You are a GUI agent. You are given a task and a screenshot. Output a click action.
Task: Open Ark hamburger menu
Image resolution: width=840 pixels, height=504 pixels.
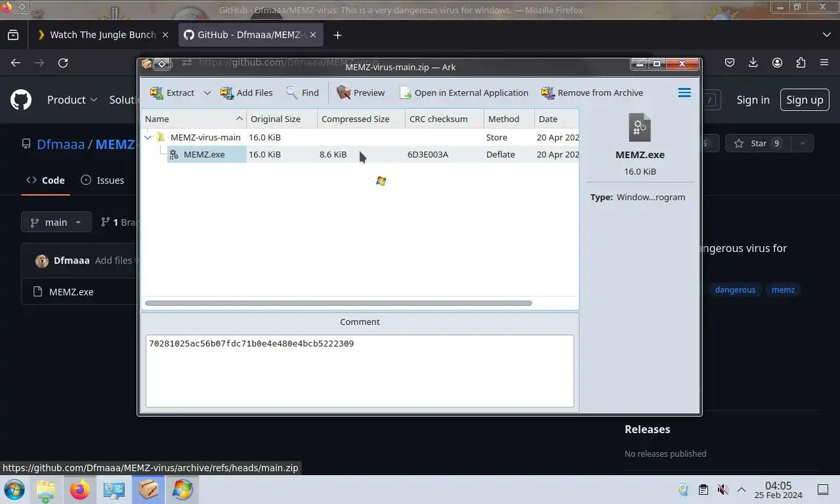684,93
